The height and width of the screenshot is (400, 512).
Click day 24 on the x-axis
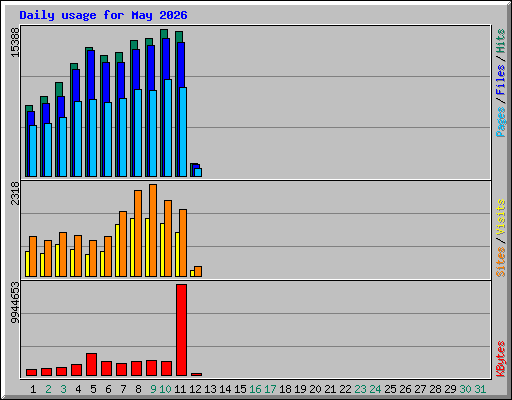[x=375, y=389]
